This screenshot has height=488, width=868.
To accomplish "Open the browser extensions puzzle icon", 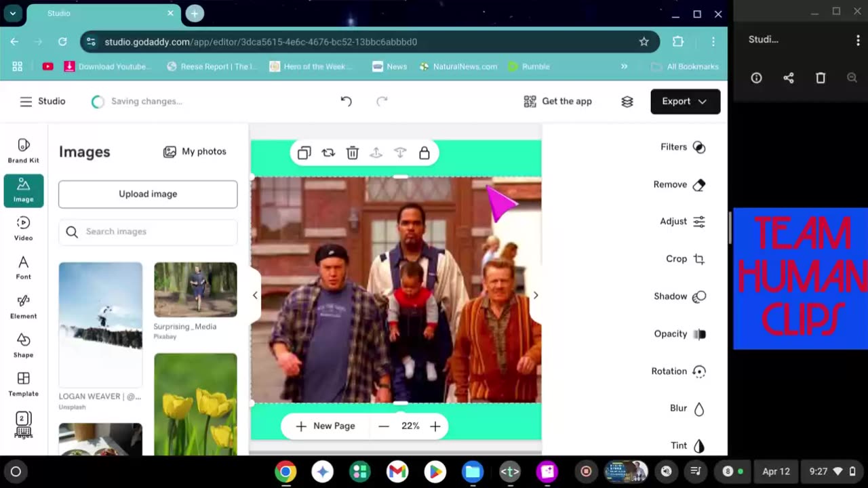I will point(678,42).
